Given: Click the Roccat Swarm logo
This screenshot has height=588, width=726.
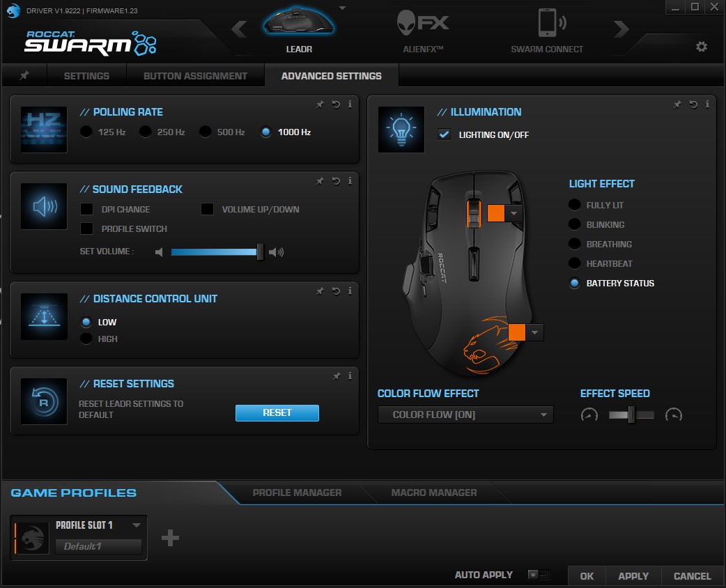Looking at the screenshot, I should [x=91, y=43].
